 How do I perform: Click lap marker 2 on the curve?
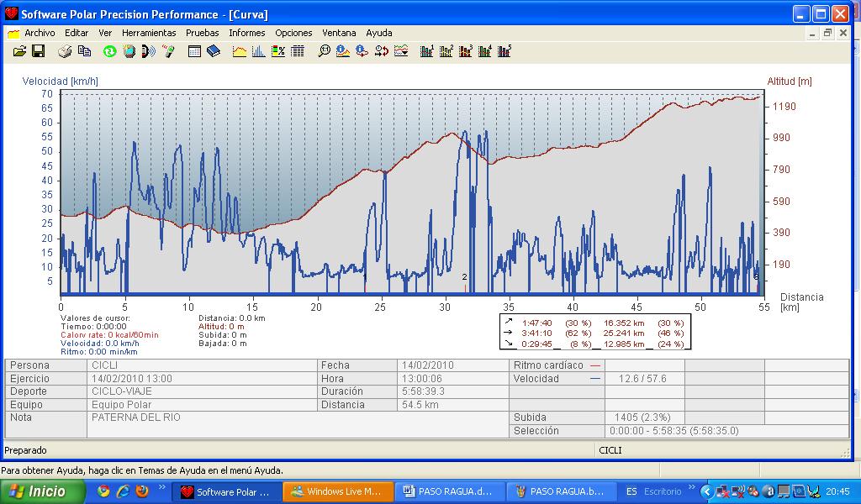pos(464,277)
